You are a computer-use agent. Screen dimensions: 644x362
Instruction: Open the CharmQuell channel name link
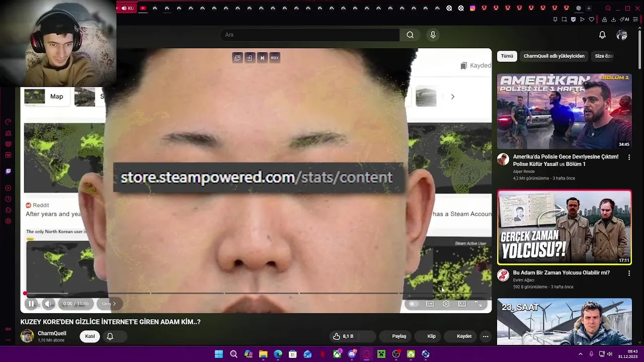(52, 333)
